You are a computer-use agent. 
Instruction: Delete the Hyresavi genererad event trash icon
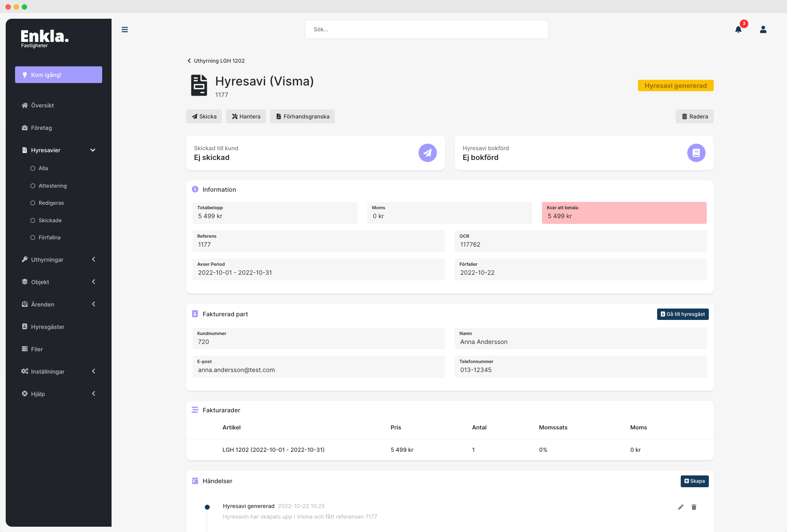click(694, 507)
